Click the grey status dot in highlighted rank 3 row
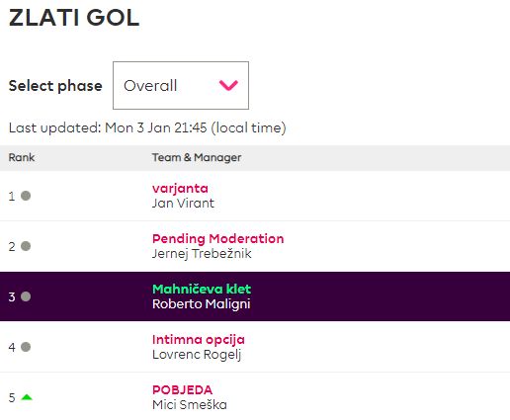 (x=26, y=296)
